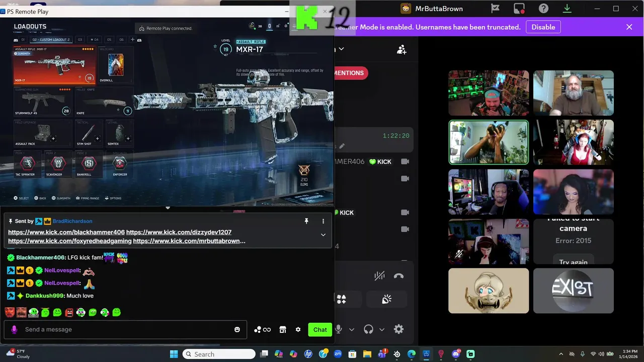Open the kick.com/foxyredheadgaming link
This screenshot has width=644, height=362.
click(x=70, y=241)
